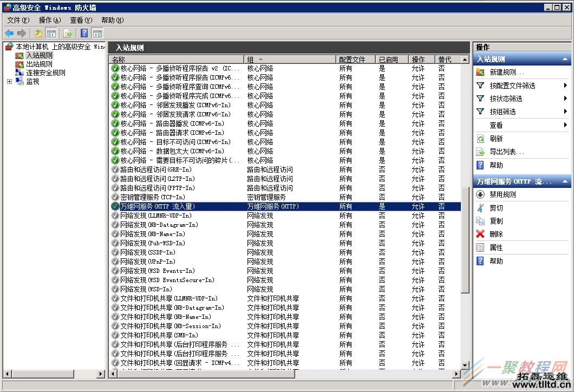Open the 操作(A) menu
The height and width of the screenshot is (392, 574).
[49, 20]
